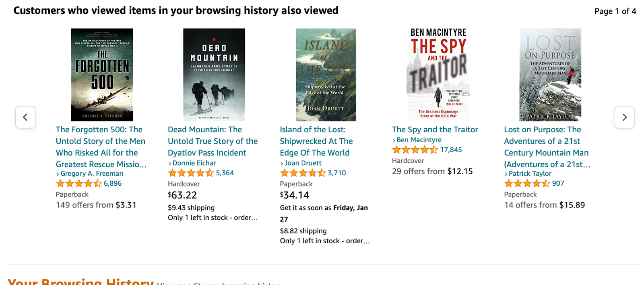The width and height of the screenshot is (644, 285).
Task: Open star rating for The Forgotten 500
Action: tap(78, 184)
